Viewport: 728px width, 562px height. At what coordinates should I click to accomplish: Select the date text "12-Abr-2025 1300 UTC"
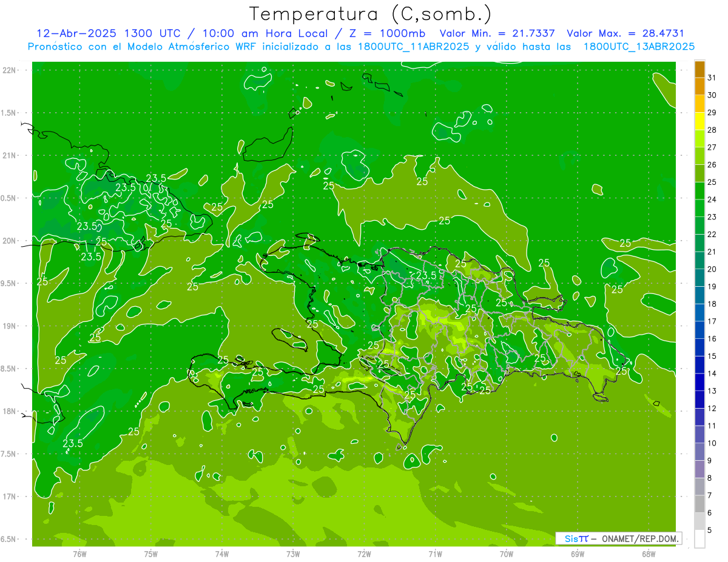[x=108, y=33]
